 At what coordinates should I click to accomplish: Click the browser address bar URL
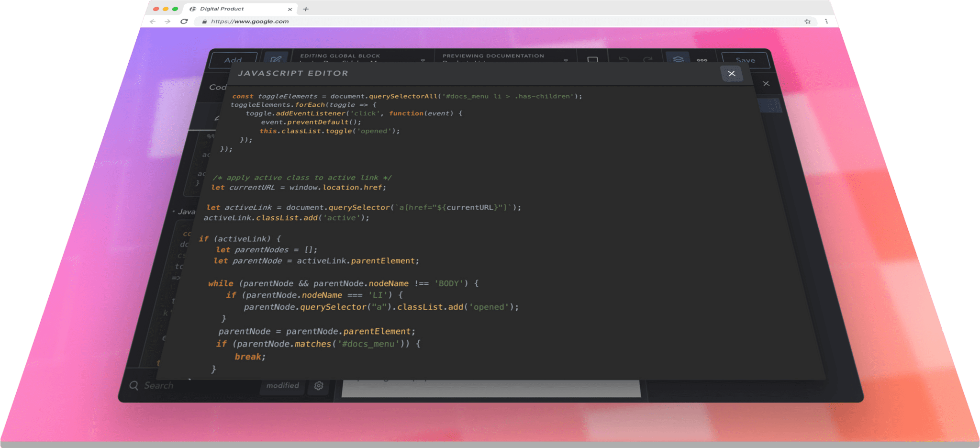(250, 22)
